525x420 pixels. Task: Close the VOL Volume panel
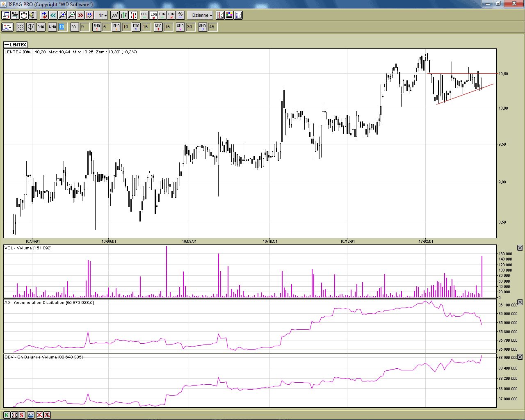coord(520,248)
